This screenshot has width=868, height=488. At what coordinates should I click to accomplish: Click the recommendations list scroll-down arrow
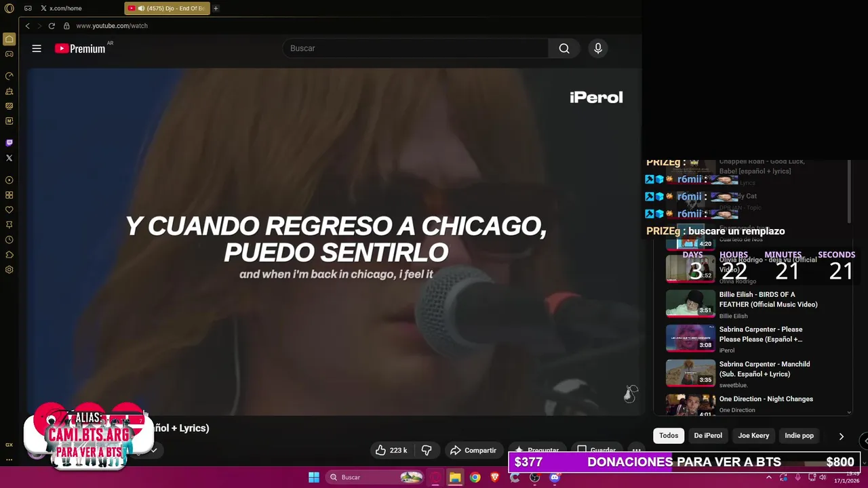(849, 412)
